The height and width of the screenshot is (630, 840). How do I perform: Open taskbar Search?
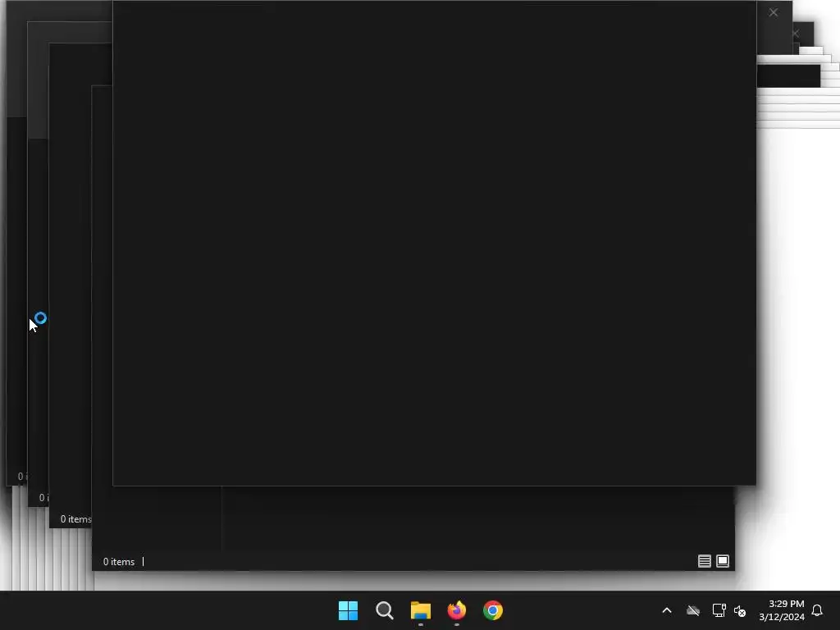[x=385, y=610]
